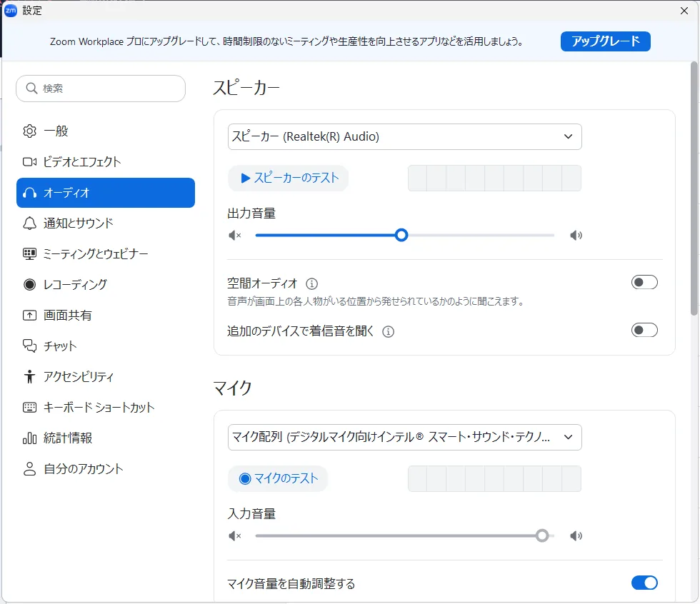The height and width of the screenshot is (604, 700).
Task: Click the loud speaker icon under 出力音量
Action: pyautogui.click(x=576, y=235)
